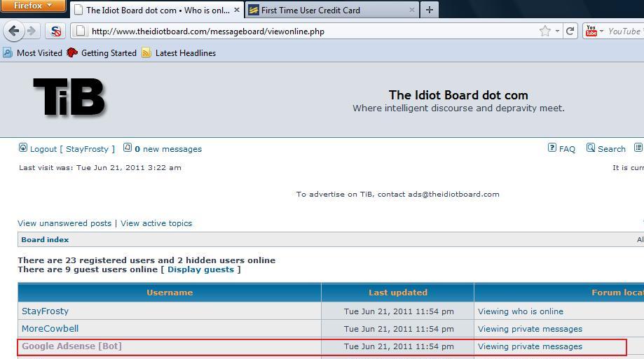Viewport: 644px width, 359px height.
Task: Click MoreCowbell's last updated time cell
Action: [x=399, y=329]
